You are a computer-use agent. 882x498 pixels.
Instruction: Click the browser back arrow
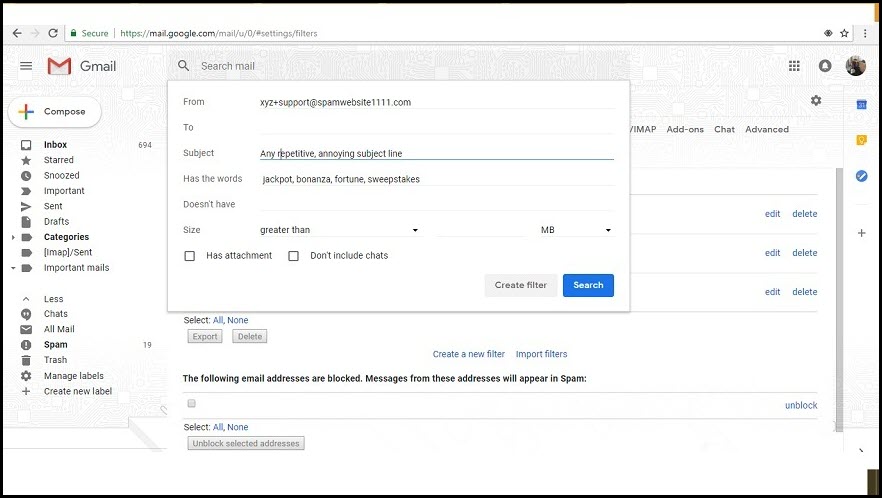click(x=17, y=33)
